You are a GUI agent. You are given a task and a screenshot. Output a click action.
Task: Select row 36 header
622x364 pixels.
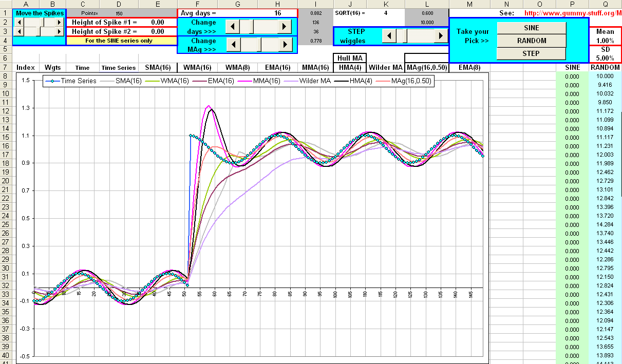6,320
